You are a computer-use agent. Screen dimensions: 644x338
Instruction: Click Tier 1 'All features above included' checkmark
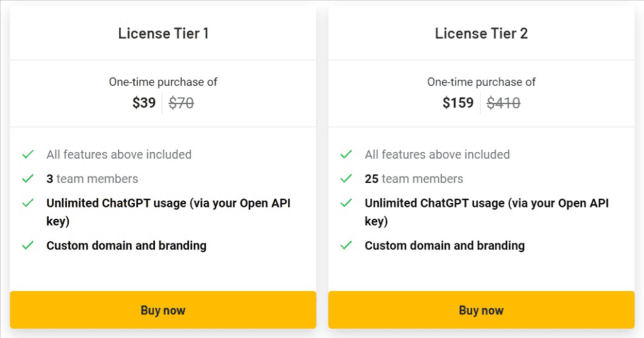coord(28,154)
